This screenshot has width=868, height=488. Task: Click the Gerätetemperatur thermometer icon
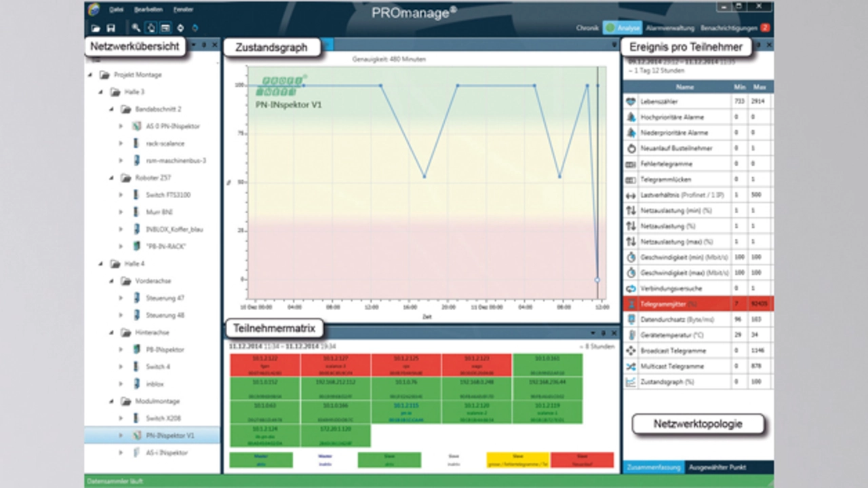pyautogui.click(x=631, y=335)
